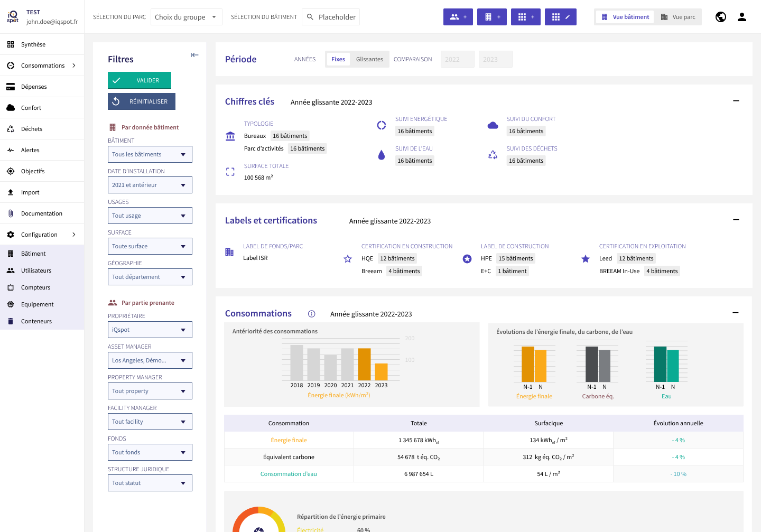Collapse the Consommations section
Image resolution: width=761 pixels, height=532 pixels.
[x=735, y=313]
